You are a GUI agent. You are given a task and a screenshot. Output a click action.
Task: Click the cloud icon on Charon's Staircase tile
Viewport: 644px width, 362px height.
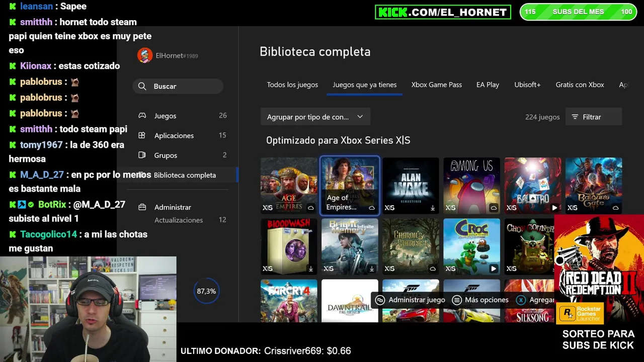[x=433, y=268]
